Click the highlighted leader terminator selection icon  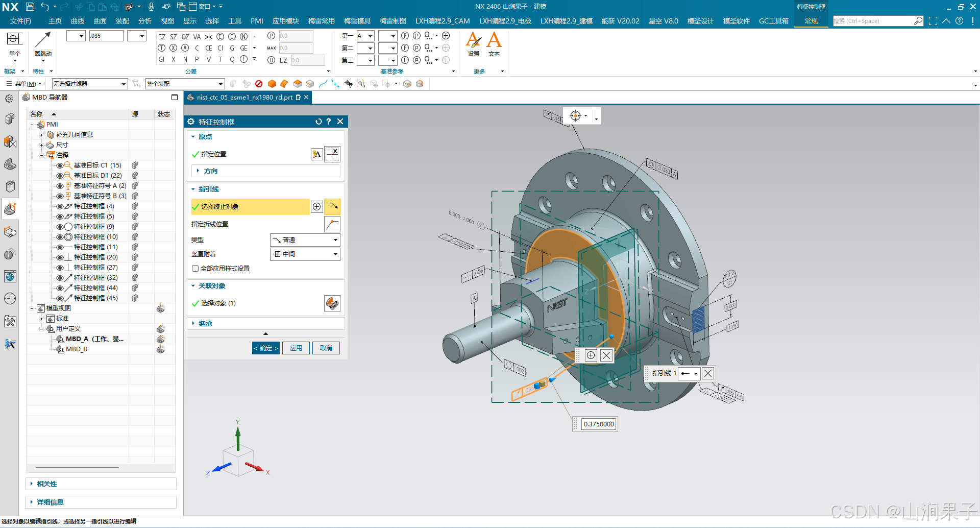point(332,206)
